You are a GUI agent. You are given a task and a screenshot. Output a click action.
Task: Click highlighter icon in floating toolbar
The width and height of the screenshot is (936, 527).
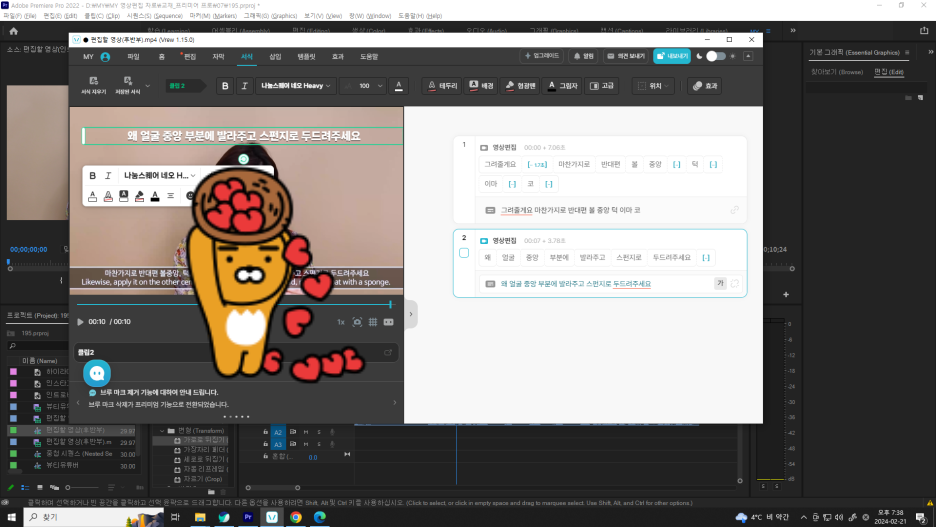(x=140, y=196)
